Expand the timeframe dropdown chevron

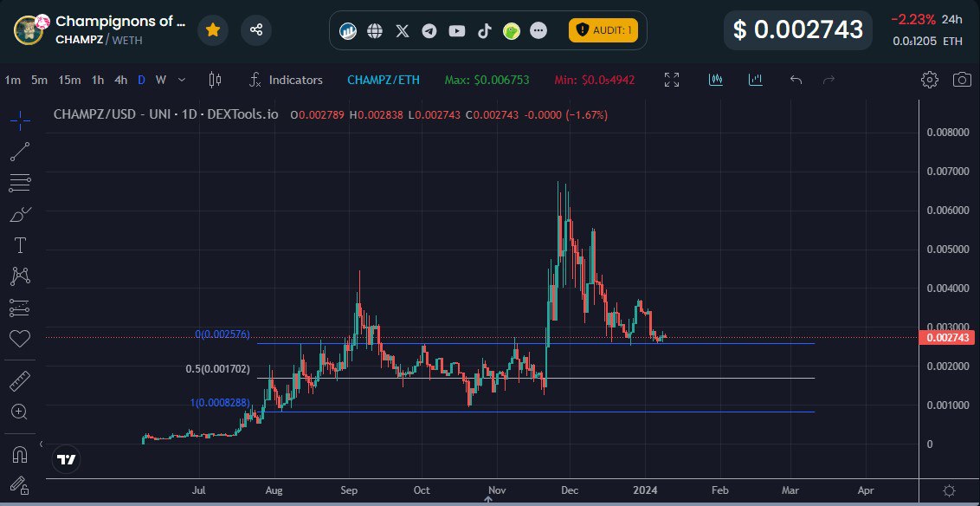(182, 80)
